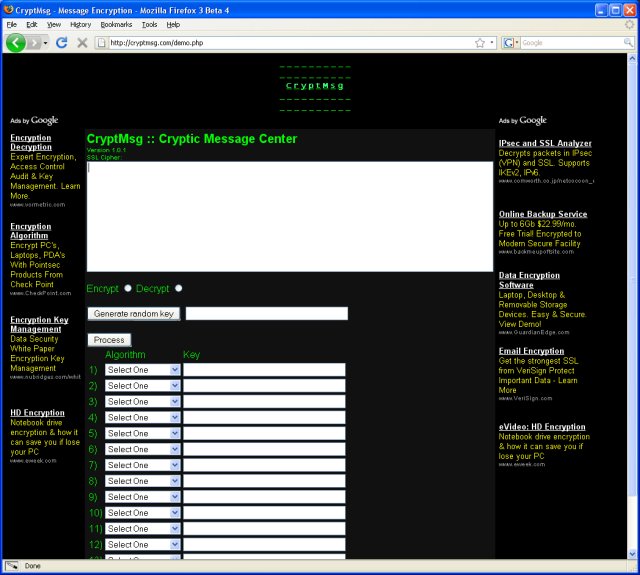The height and width of the screenshot is (575, 640).
Task: Click the page scrollbar down arrow
Action: (x=632, y=554)
